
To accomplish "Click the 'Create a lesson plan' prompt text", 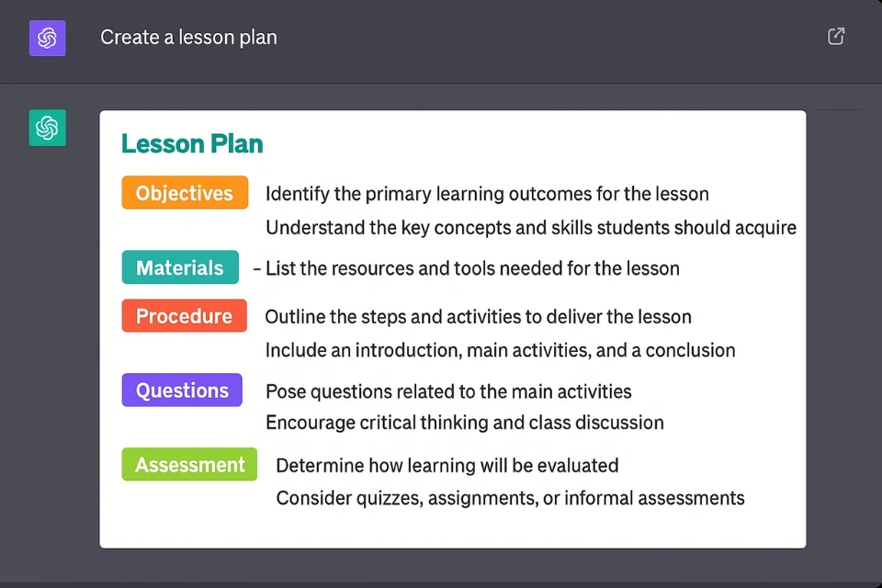I will (x=188, y=37).
